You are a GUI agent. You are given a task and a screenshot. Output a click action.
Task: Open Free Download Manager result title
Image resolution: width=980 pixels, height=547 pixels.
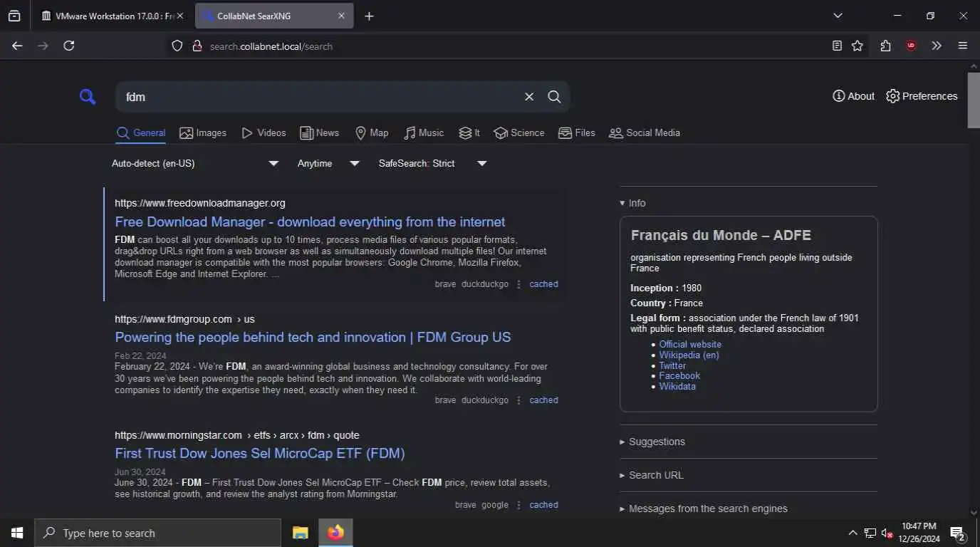[x=310, y=222]
